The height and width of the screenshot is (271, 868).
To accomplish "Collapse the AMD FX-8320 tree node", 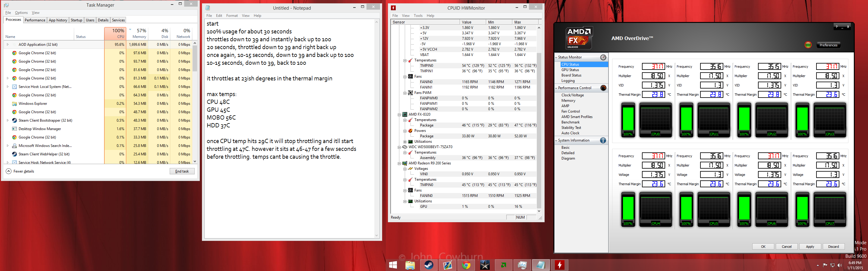I will coord(399,114).
